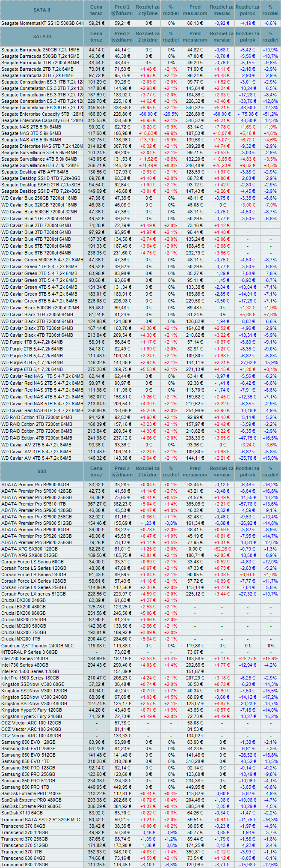The width and height of the screenshot is (281, 868).
Task: Select Transcend 630 128GB product name
Action: coord(24,865)
